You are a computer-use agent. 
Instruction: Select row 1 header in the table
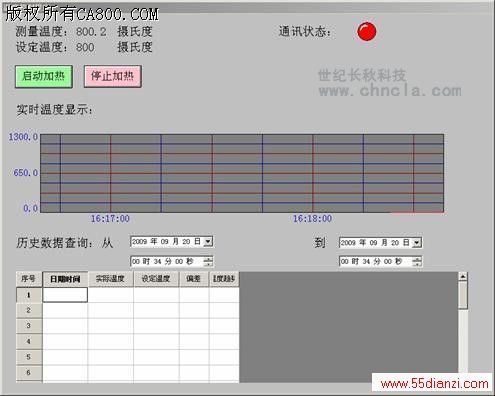pyautogui.click(x=29, y=295)
